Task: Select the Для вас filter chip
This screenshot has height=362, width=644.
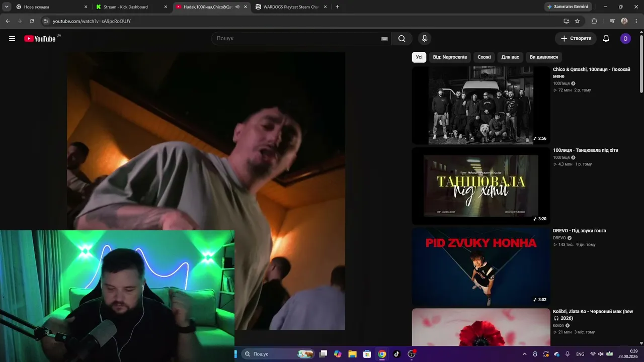Action: (510, 57)
